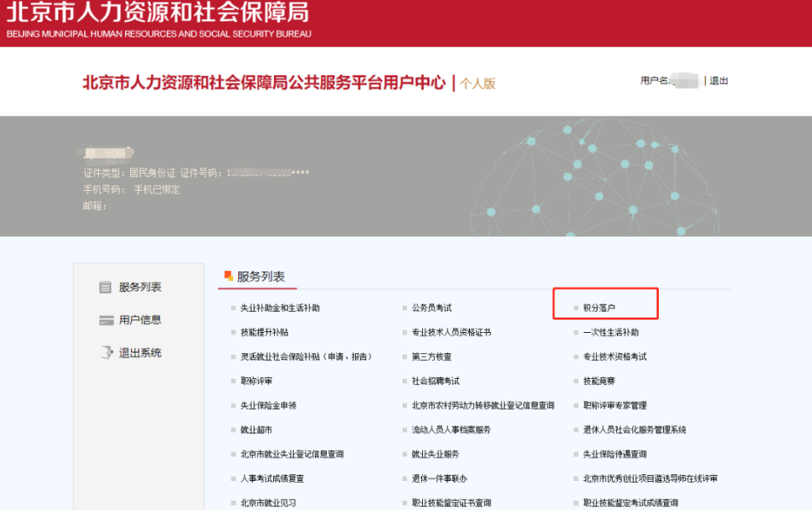Open 服务列表 in the left sidebar
Viewport: 812px width, 510px height.
(x=140, y=287)
